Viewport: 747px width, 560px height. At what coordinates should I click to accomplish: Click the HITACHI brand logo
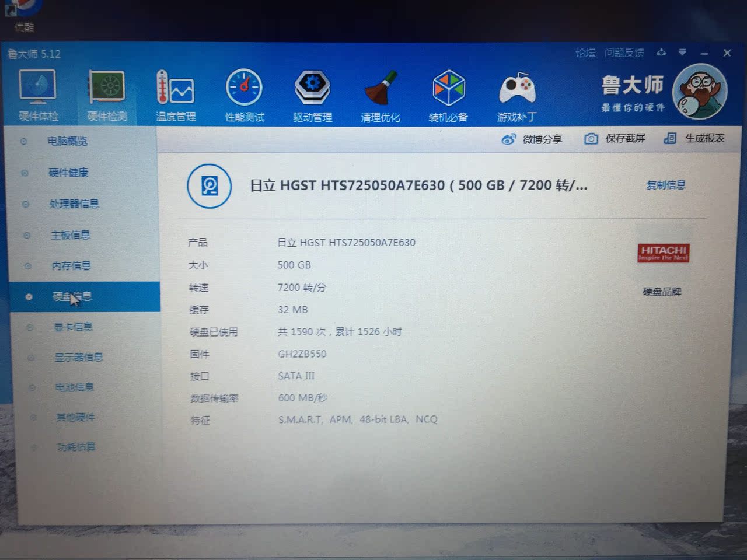pyautogui.click(x=663, y=253)
